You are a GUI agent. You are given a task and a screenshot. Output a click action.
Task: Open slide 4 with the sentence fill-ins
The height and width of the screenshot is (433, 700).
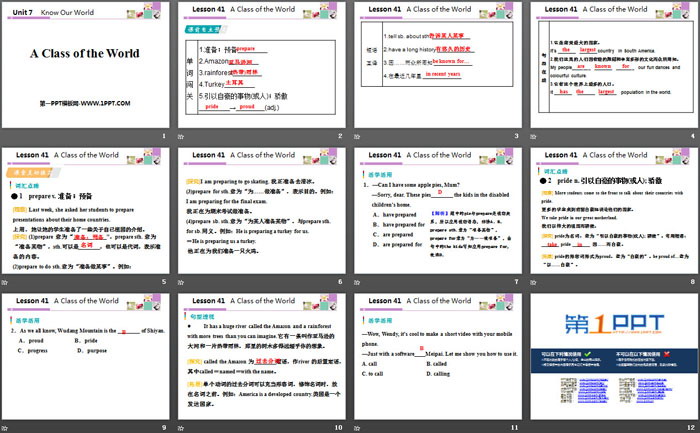point(612,64)
